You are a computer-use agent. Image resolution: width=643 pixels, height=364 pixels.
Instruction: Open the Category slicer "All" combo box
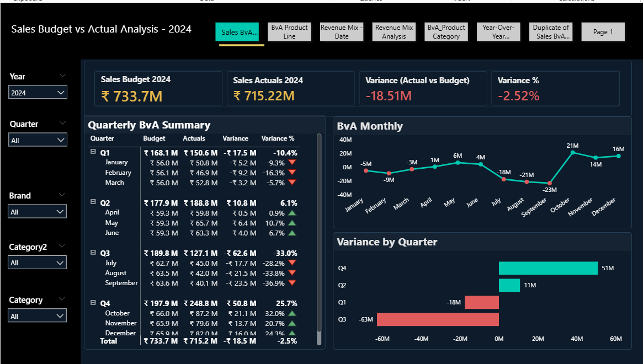[38, 315]
